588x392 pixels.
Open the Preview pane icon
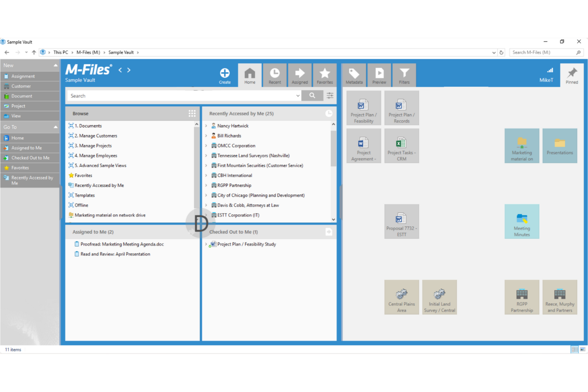(x=379, y=73)
